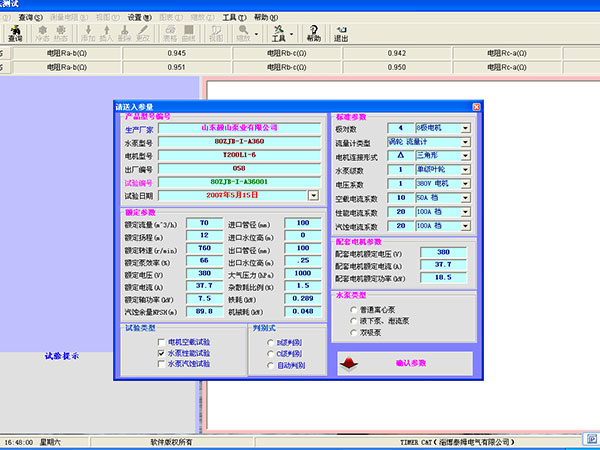Open the 电机连接形式 三角形 dropdown
The image size is (600, 450).
465,157
